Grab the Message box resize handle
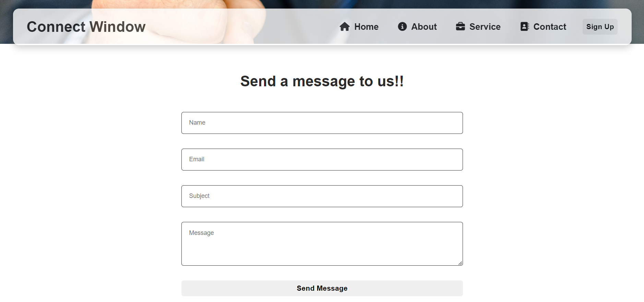Image resolution: width=644 pixels, height=302 pixels. point(460,263)
